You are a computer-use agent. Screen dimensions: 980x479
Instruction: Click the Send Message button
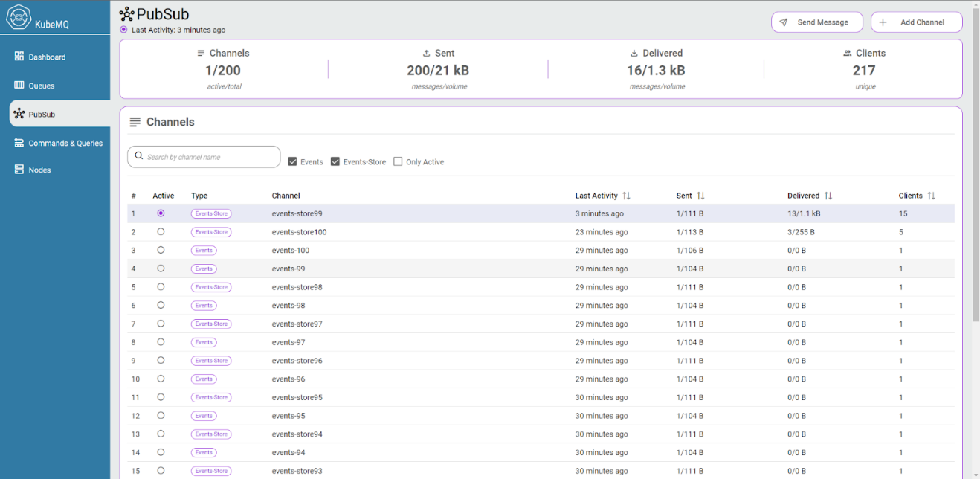[x=817, y=22]
